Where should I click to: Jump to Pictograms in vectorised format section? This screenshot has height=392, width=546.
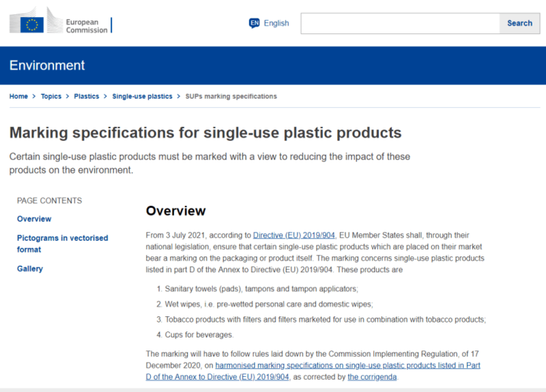coord(62,244)
